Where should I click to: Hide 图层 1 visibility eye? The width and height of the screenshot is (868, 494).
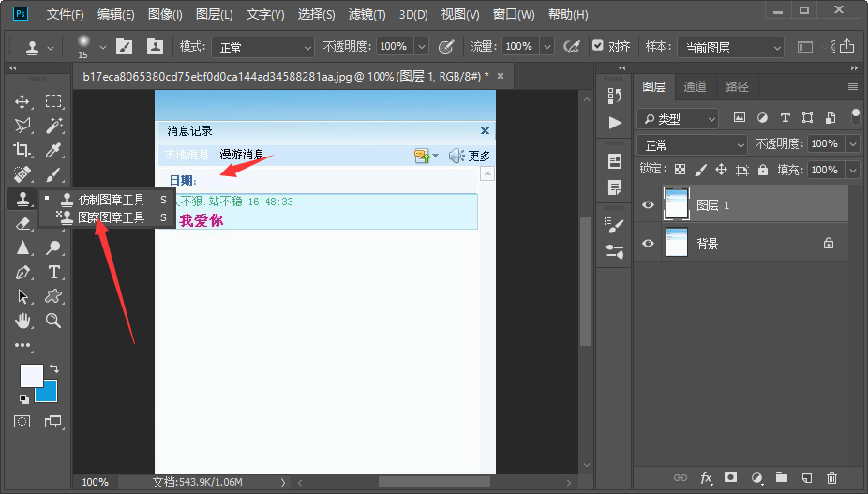[648, 205]
